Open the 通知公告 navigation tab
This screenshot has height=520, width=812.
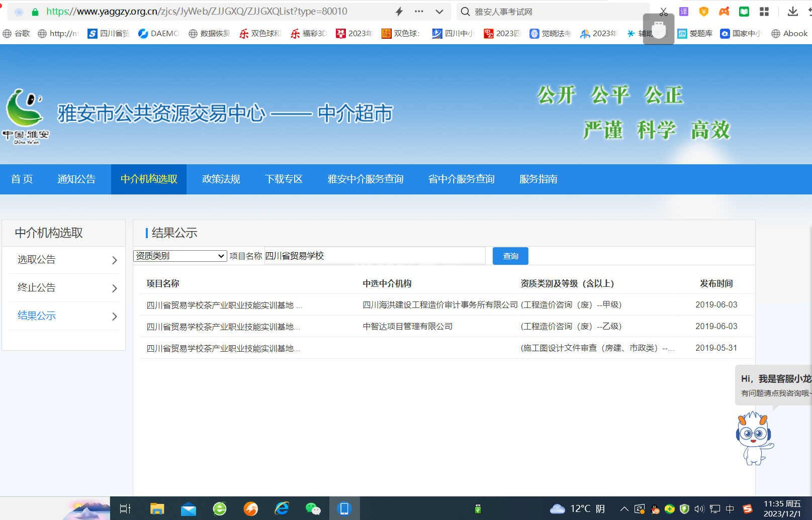[x=76, y=179]
